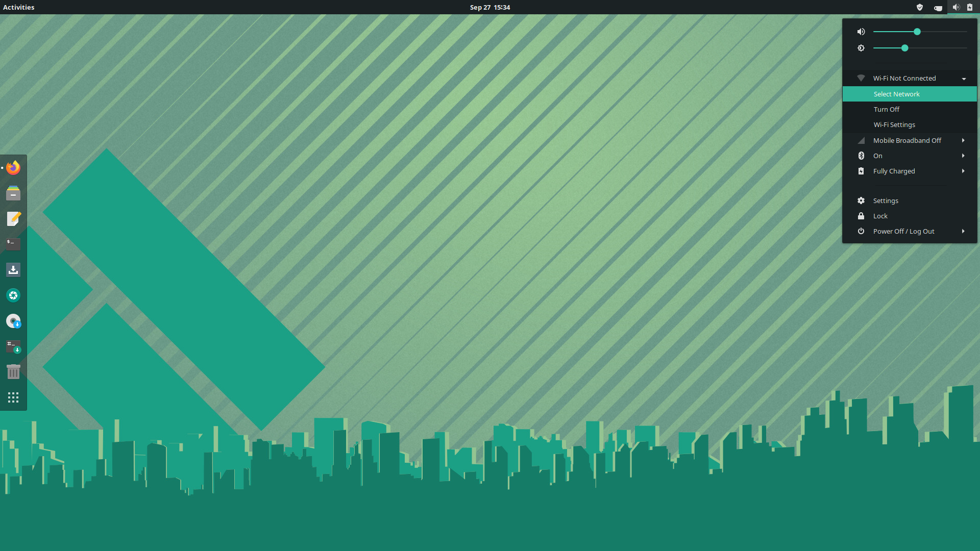Open the disc installer dock icon
The width and height of the screenshot is (980, 551).
click(13, 321)
